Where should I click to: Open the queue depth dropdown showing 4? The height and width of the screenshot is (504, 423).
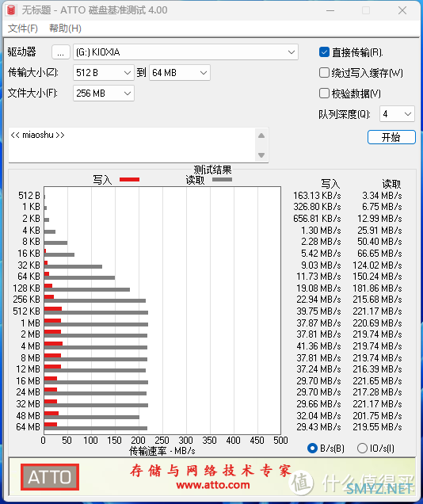397,114
